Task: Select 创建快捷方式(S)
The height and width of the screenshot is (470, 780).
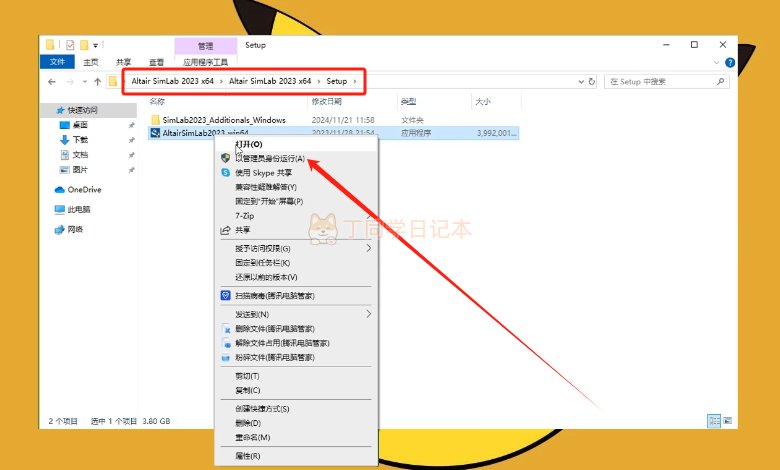Action: (x=262, y=409)
